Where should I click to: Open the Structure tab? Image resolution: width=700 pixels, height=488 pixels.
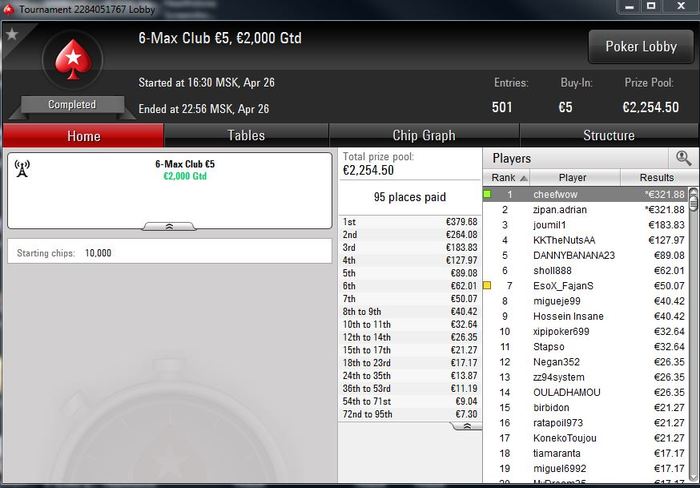608,135
